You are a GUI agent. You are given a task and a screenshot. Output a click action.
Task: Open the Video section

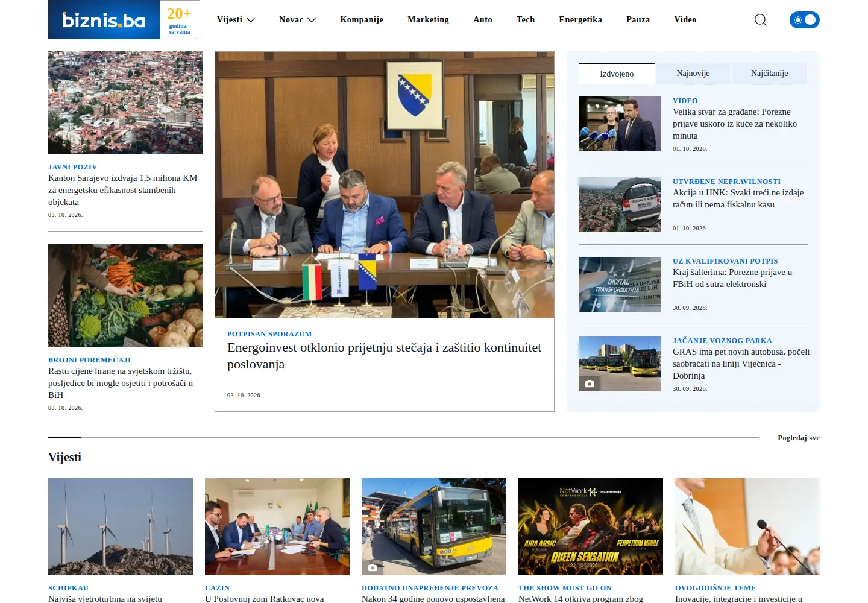pos(685,20)
